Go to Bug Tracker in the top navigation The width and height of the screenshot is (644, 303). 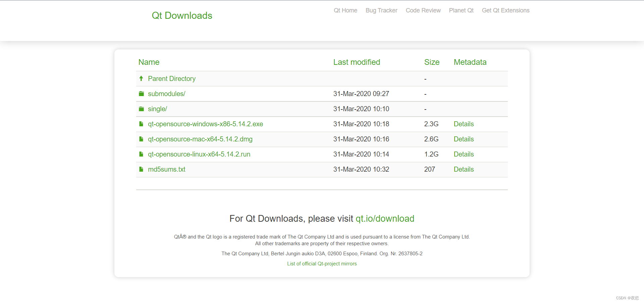(381, 10)
